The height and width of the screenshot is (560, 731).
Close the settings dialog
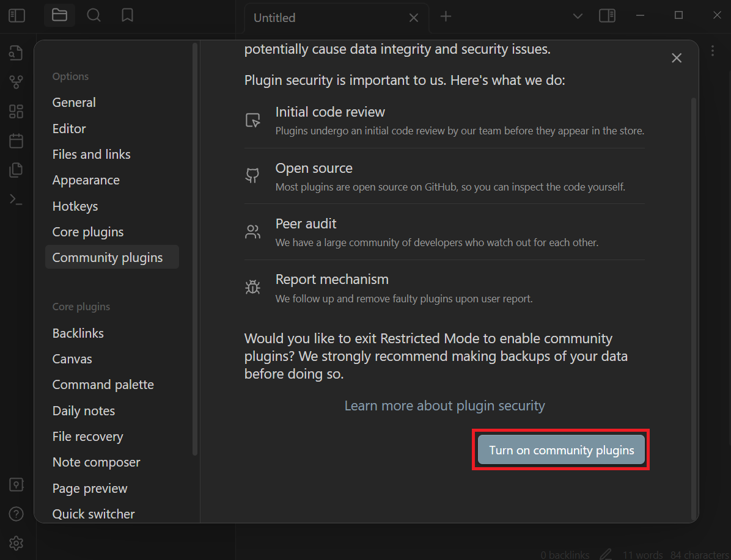677,58
